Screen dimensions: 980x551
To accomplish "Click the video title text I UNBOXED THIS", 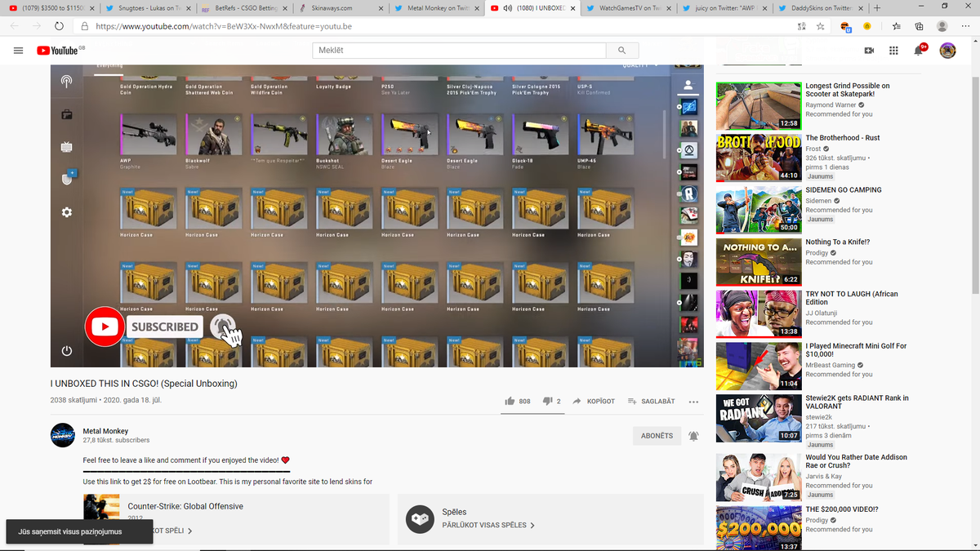I will point(144,383).
